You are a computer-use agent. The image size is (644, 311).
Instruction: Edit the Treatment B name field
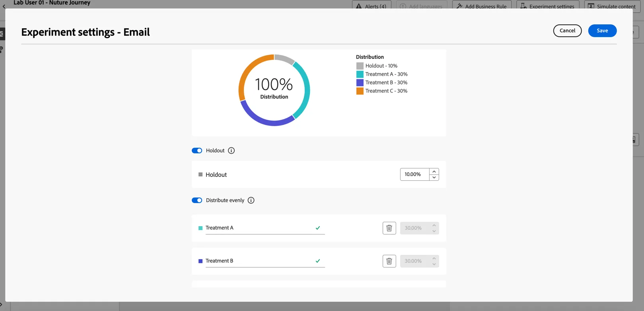click(265, 261)
